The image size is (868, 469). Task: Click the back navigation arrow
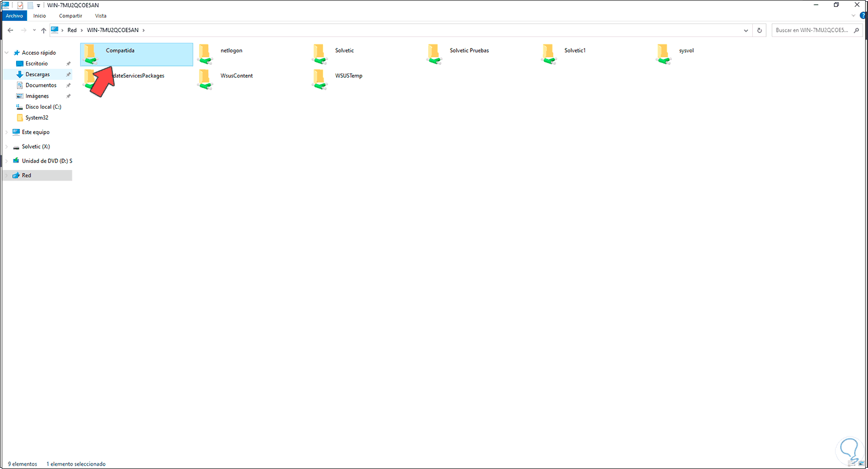(x=10, y=30)
